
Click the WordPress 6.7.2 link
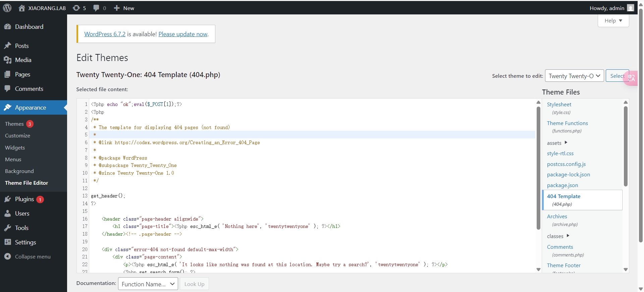point(105,34)
